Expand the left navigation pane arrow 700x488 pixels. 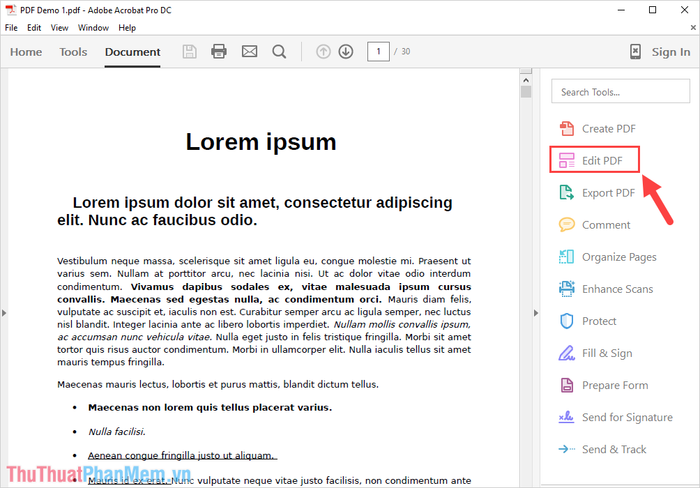pos(4,313)
